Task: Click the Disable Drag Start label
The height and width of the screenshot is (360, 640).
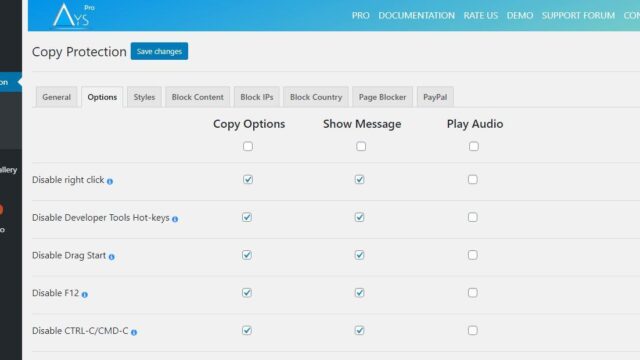Action: (69, 256)
